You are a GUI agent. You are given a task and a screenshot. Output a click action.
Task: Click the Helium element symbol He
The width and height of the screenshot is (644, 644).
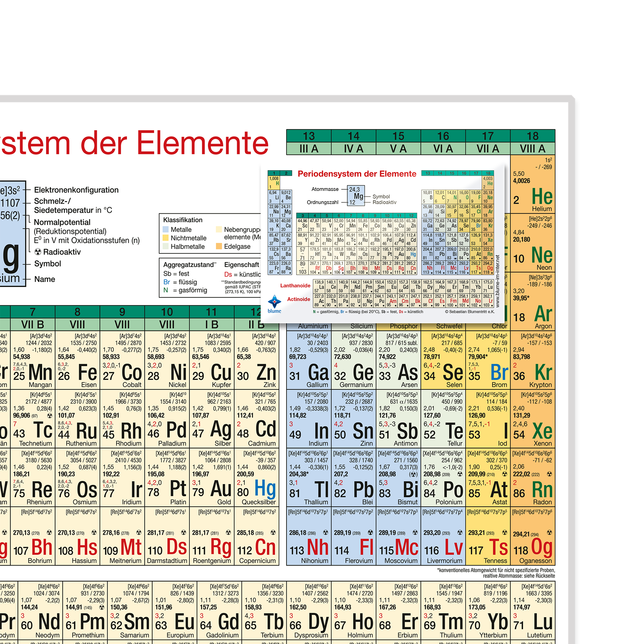(542, 197)
